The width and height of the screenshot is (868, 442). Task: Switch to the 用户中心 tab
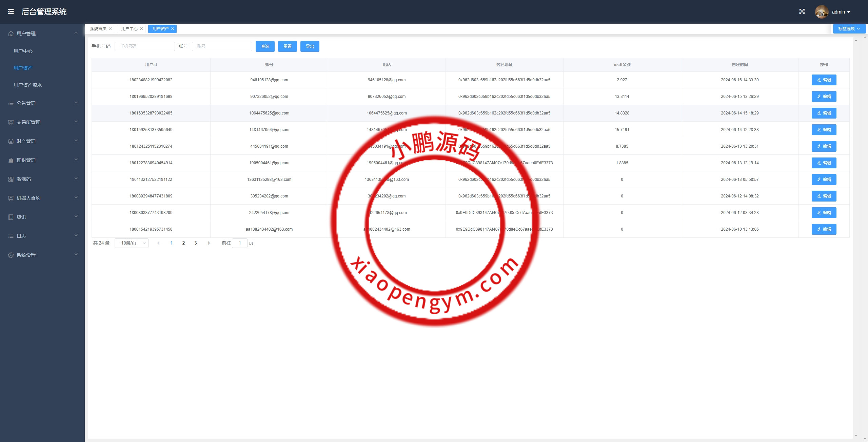pos(129,29)
